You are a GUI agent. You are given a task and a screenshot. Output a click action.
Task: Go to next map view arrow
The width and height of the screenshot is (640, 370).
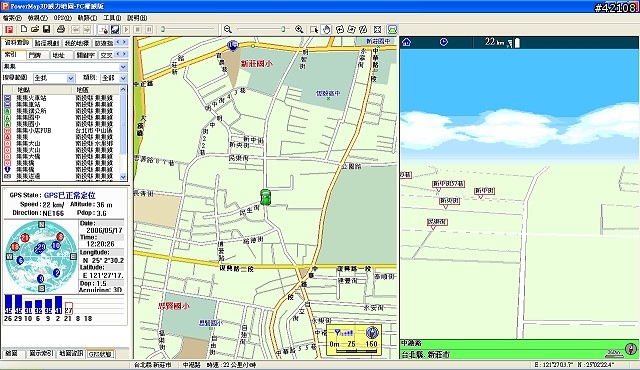click(87, 29)
